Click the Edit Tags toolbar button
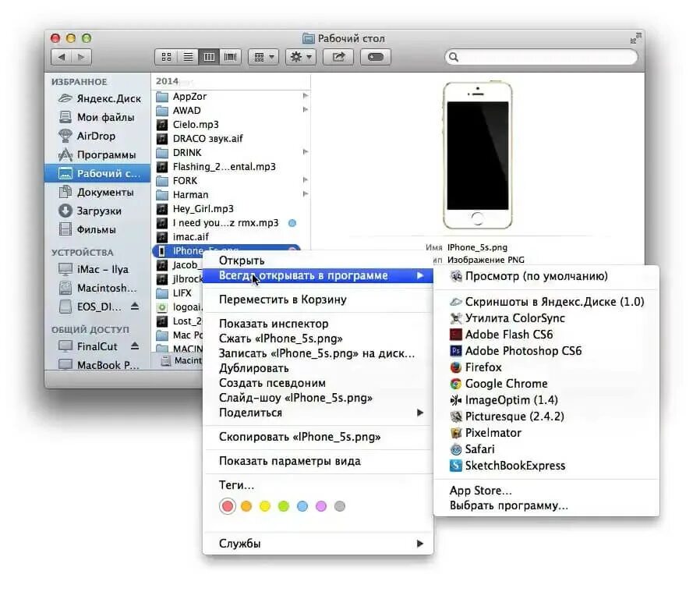Screen dimensions: 700x592 coord(376,57)
